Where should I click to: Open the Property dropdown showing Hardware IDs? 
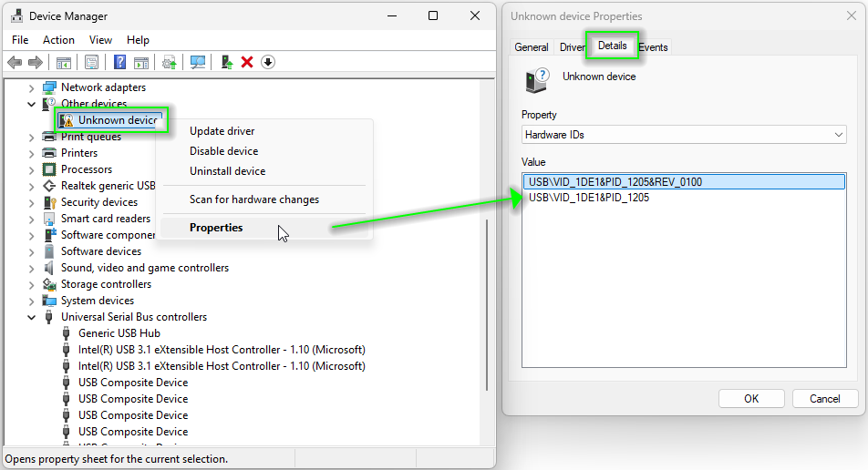coord(684,135)
